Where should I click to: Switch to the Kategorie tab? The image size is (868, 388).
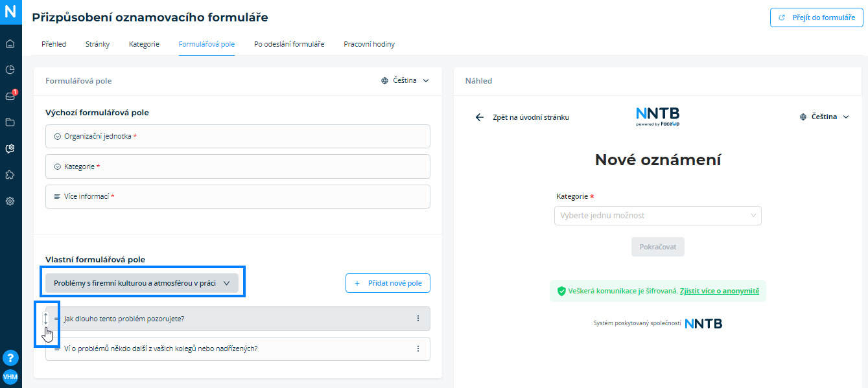click(144, 44)
